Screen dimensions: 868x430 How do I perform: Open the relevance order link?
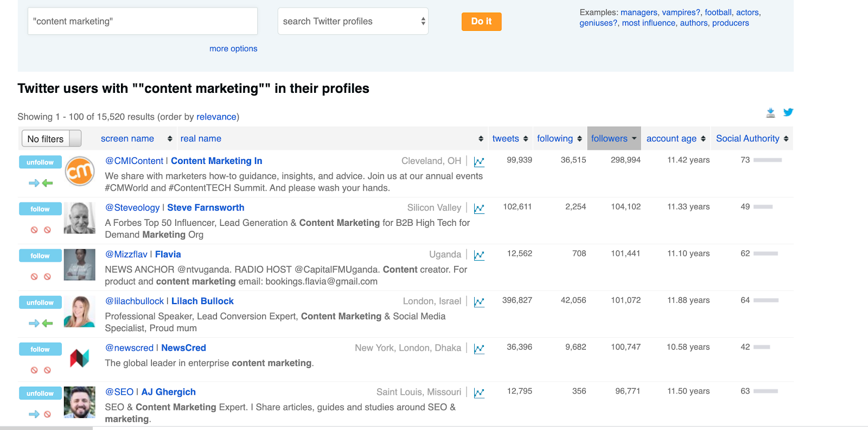coord(216,117)
